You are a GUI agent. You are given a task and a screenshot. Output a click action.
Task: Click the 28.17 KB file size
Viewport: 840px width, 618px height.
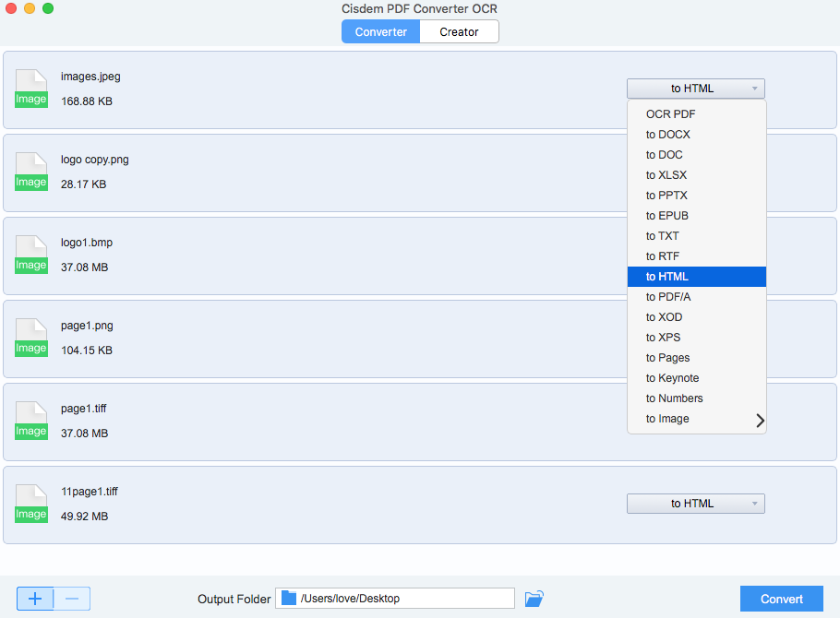84,184
